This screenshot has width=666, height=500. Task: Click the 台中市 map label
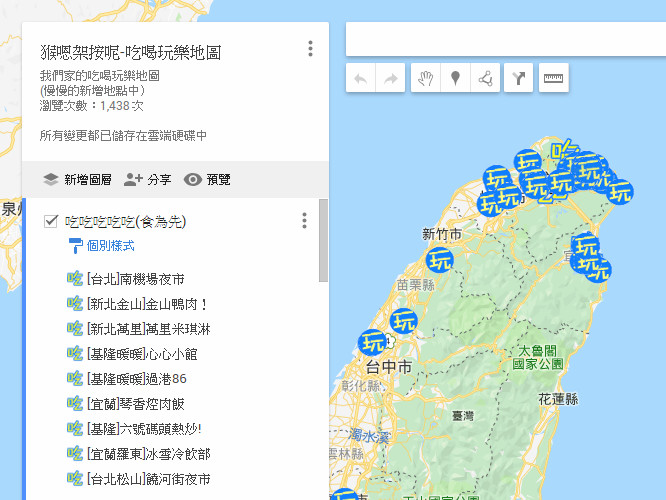[x=389, y=367]
